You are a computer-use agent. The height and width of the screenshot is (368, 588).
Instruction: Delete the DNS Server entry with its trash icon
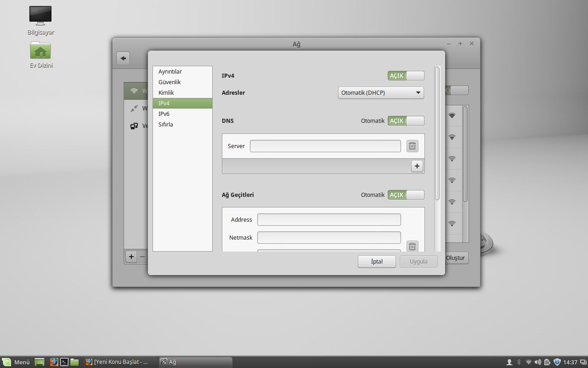[x=413, y=146]
